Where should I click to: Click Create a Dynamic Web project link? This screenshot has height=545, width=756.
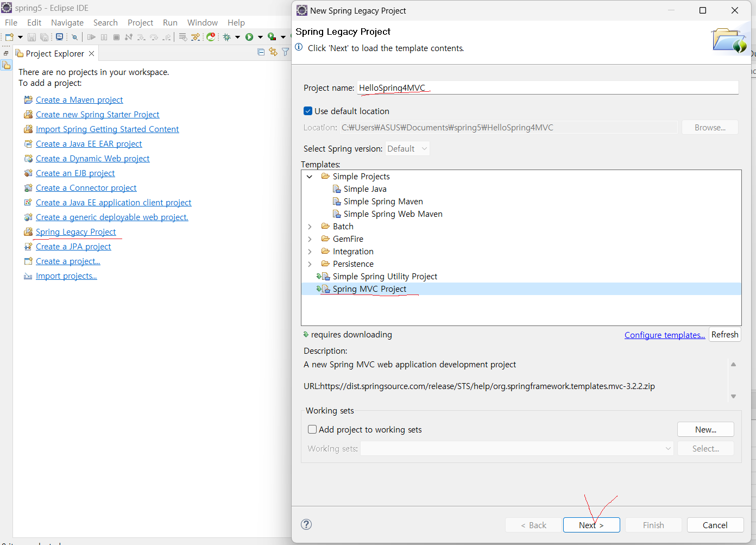click(93, 159)
